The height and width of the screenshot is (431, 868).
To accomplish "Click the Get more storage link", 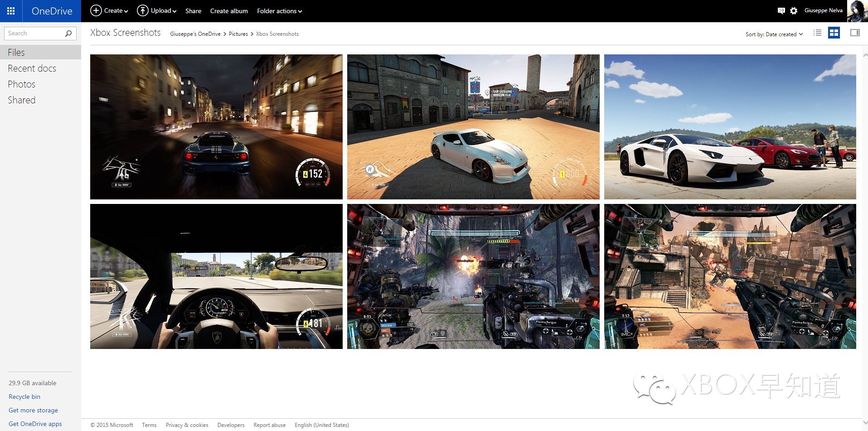I will pyautogui.click(x=33, y=410).
